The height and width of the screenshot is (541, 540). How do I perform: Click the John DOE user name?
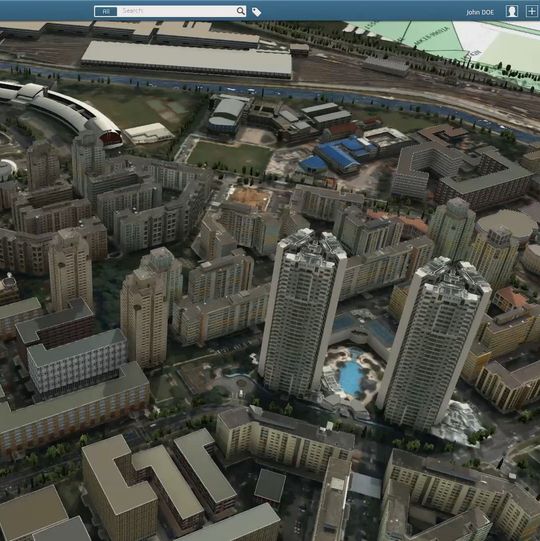tap(480, 12)
